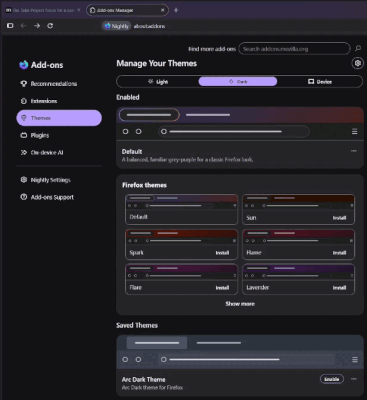The height and width of the screenshot is (400, 367).
Task: Click the Add-ons Support question mark icon
Action: (24, 197)
